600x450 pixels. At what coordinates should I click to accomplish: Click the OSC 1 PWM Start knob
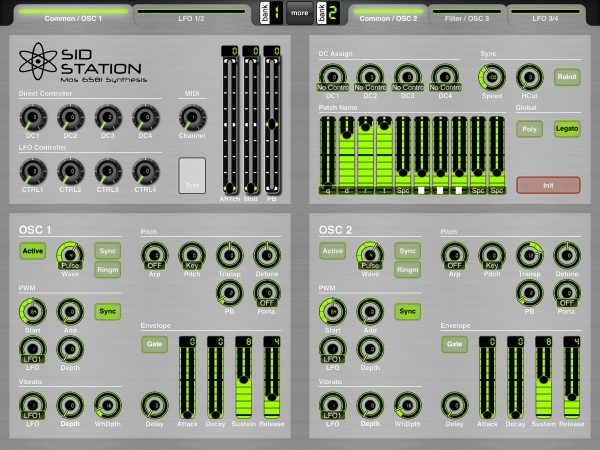[x=33, y=311]
